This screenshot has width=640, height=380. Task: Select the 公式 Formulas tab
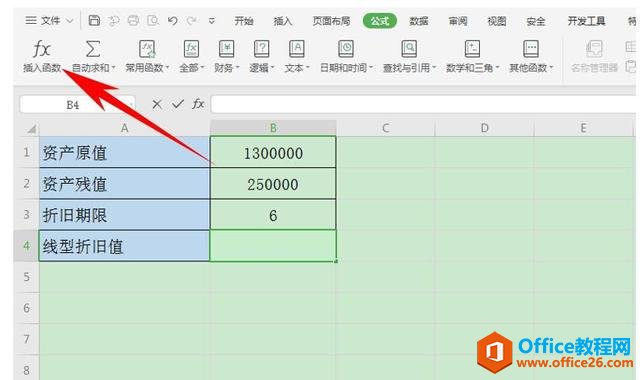click(x=380, y=21)
